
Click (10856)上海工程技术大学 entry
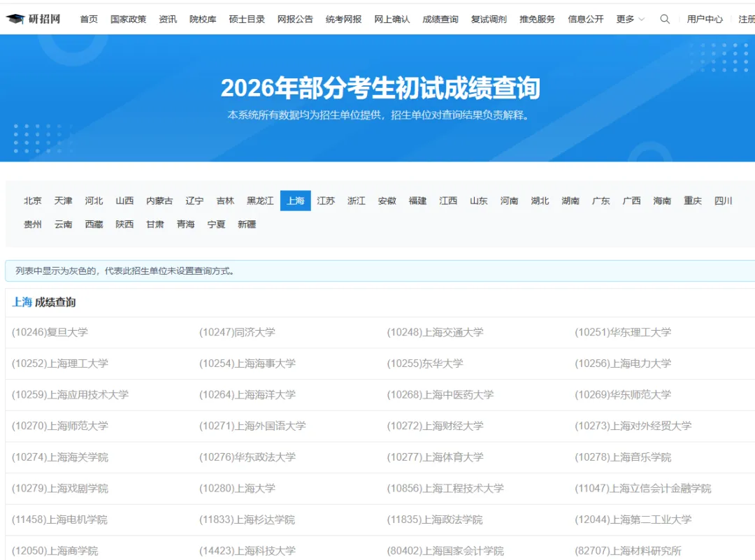[x=445, y=489]
